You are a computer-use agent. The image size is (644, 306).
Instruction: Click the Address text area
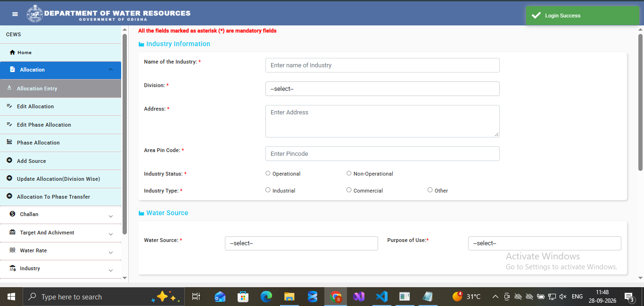pyautogui.click(x=382, y=121)
